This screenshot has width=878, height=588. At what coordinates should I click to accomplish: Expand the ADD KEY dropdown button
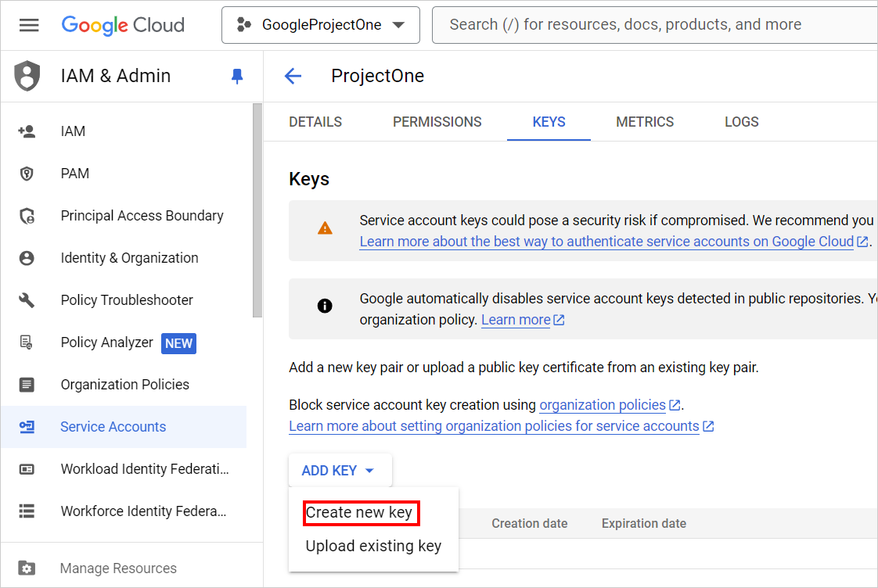coord(340,471)
